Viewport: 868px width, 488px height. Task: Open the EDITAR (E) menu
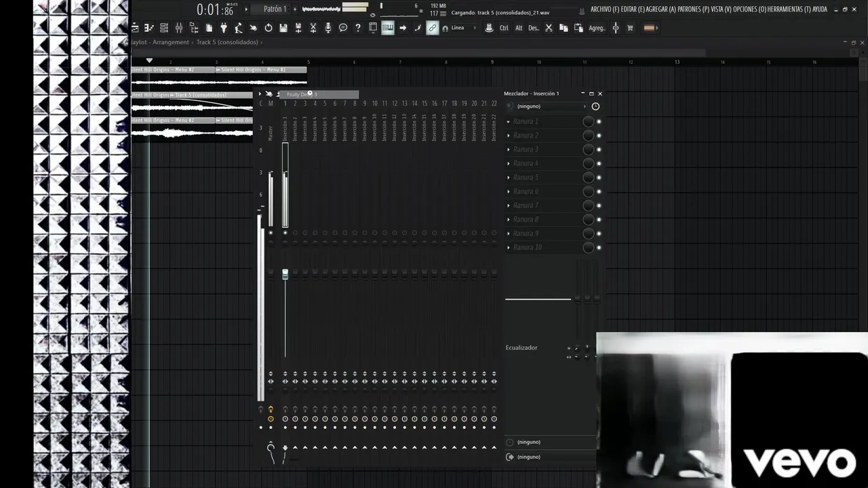click(633, 9)
